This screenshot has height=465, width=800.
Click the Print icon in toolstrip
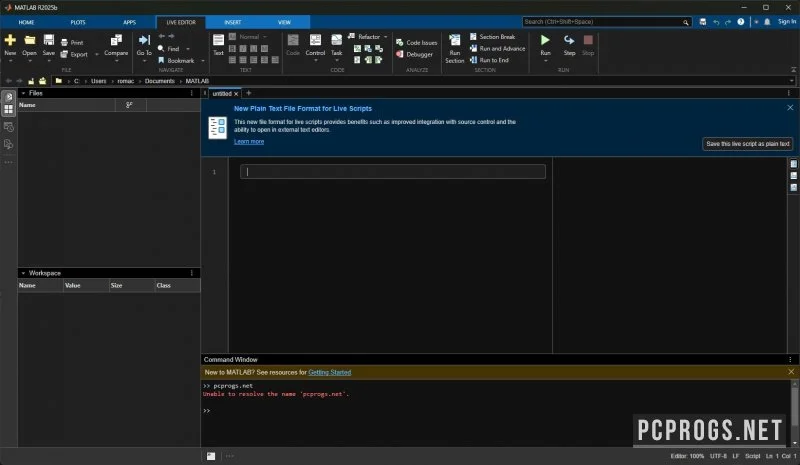64,43
